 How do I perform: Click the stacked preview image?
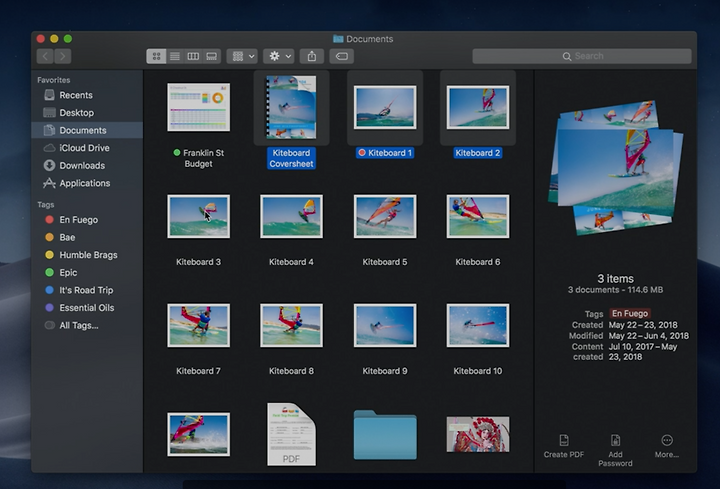pos(615,168)
